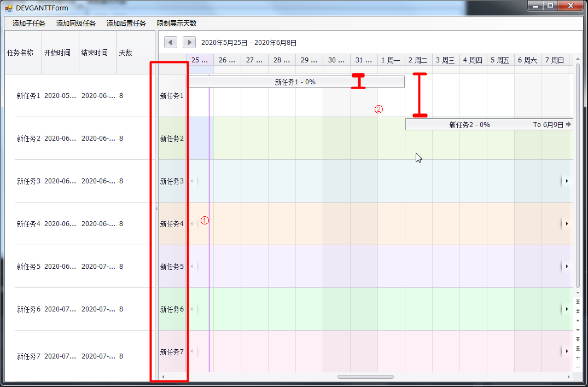This screenshot has width=588, height=387.
Task: Click the 6 周六 date header
Action: (528, 60)
